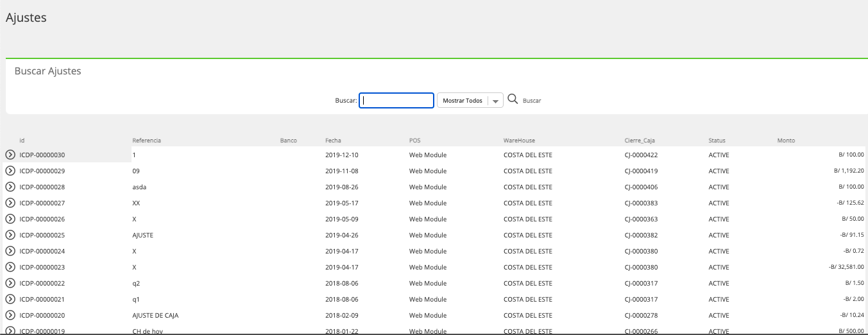Open details arrow for ICDP-00000025
The image size is (868, 335).
pos(10,235)
